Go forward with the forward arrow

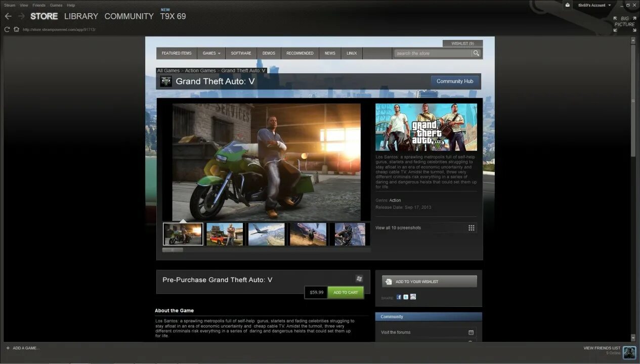point(21,16)
